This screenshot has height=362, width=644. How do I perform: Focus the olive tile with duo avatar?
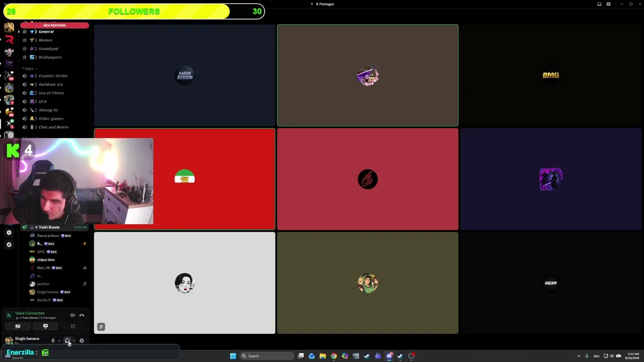[x=368, y=283]
